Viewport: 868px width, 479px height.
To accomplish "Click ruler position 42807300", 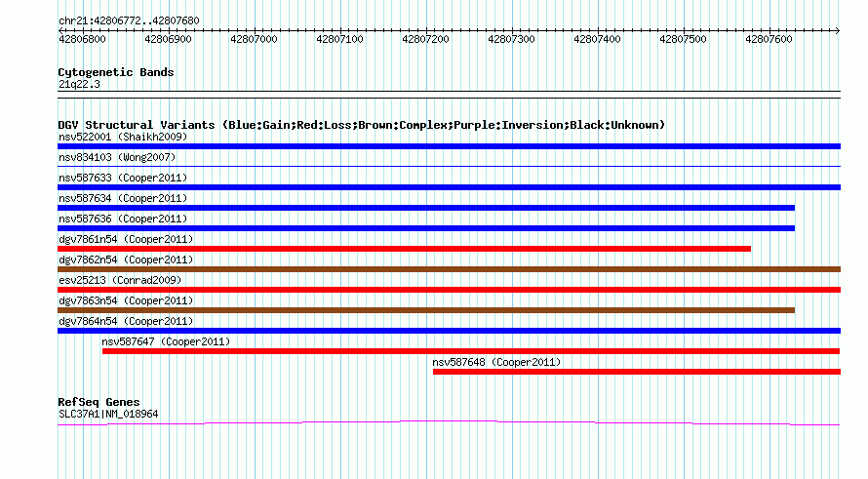I will [511, 39].
